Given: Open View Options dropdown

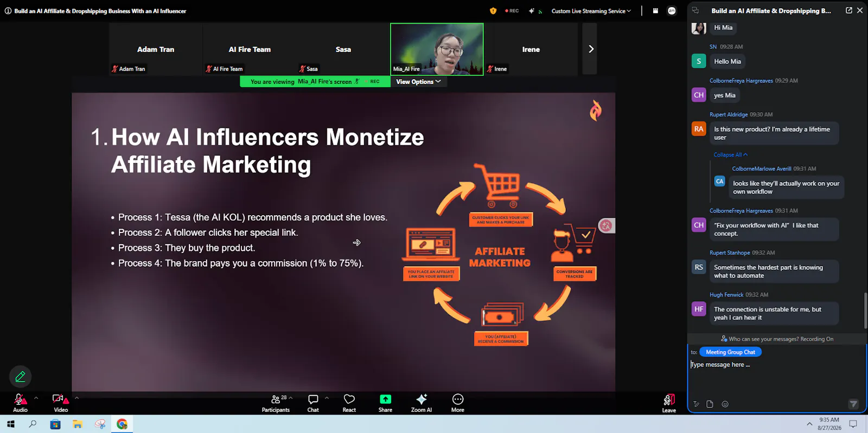Looking at the screenshot, I should point(418,82).
